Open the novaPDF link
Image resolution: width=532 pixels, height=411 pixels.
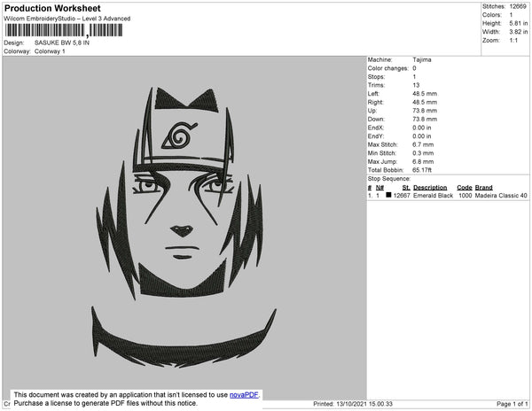pos(244,395)
